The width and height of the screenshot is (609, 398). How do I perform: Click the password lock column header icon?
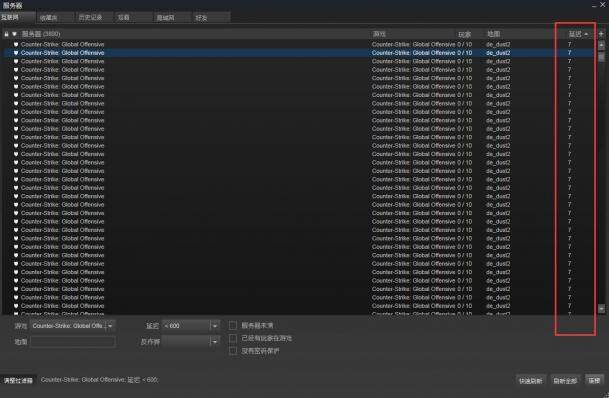[6, 34]
